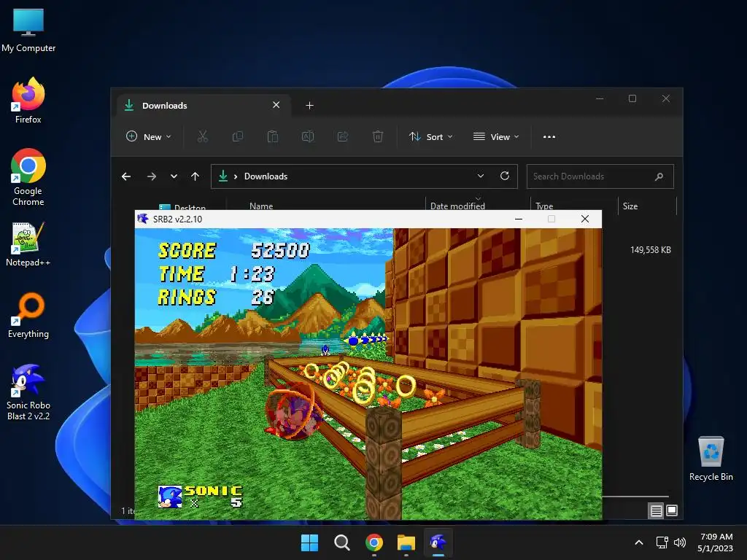Click the SRB2 window Sonic icon
The image size is (747, 560).
[143, 219]
